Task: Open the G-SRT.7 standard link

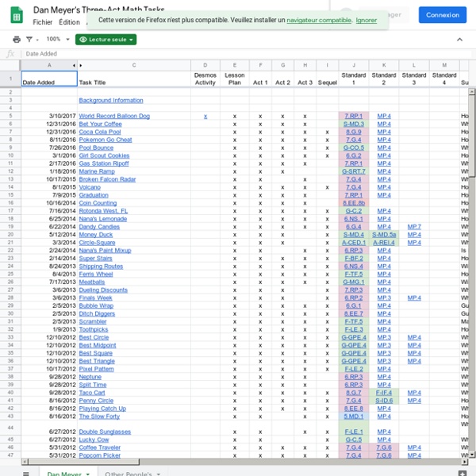Action: point(353,171)
